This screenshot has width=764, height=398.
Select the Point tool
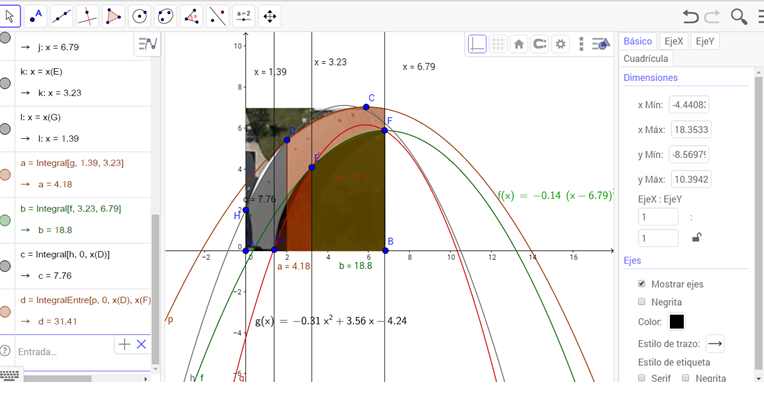point(36,16)
